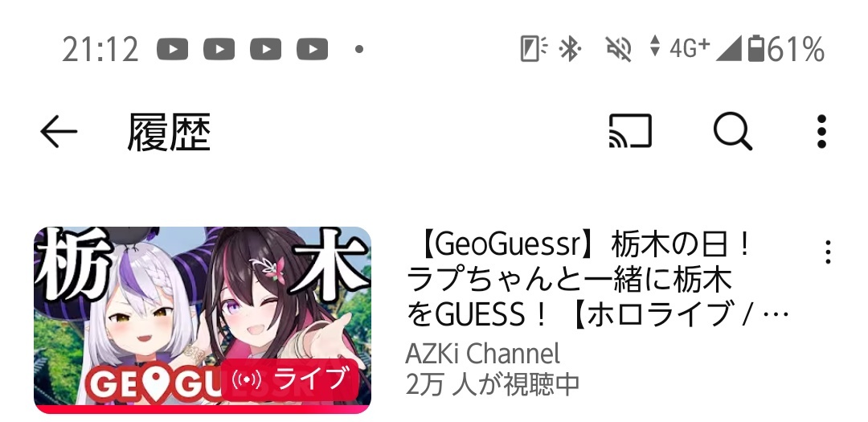Tap the cellular signal strength triangle icon
Viewport: 868px width, 422px height.
[728, 49]
